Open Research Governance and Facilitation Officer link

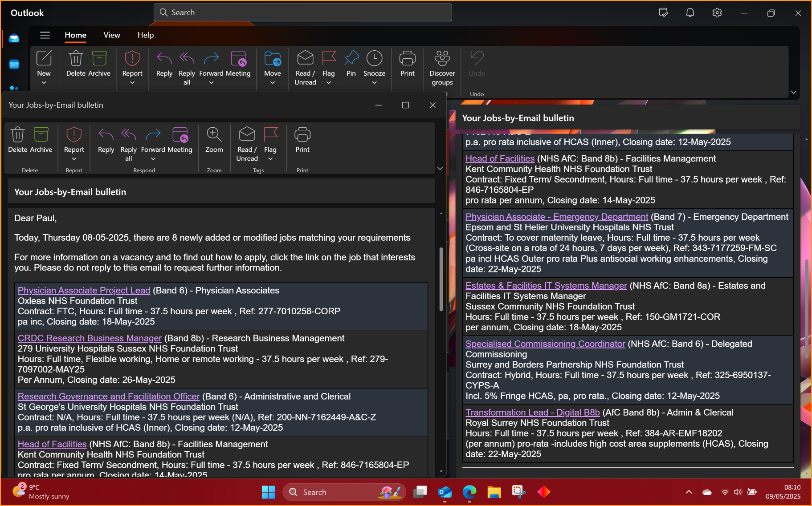[x=109, y=397]
